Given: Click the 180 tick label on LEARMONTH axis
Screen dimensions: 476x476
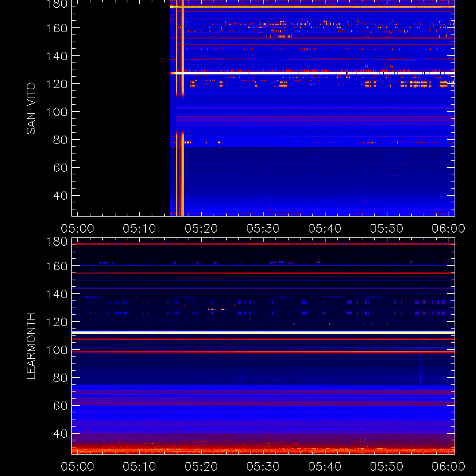Looking at the screenshot, I should point(57,242).
